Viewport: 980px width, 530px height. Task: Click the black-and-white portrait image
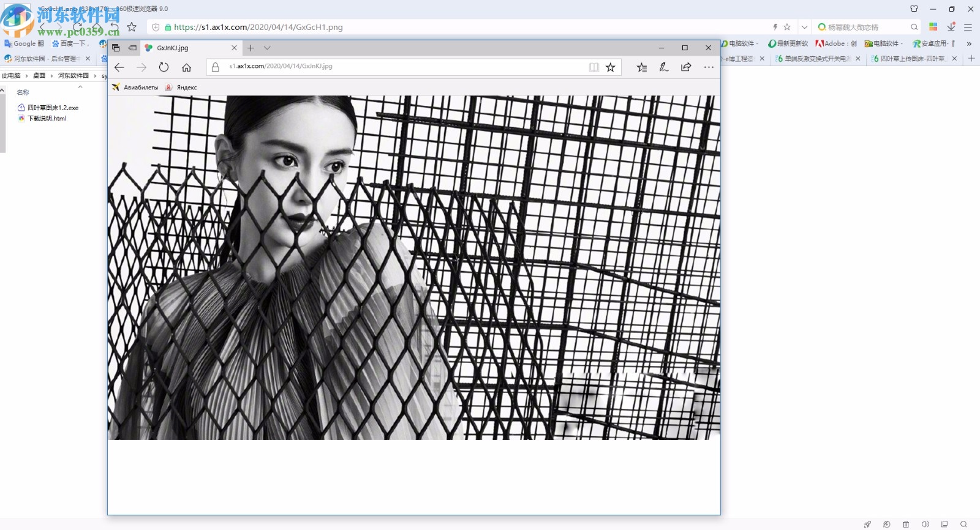click(414, 267)
